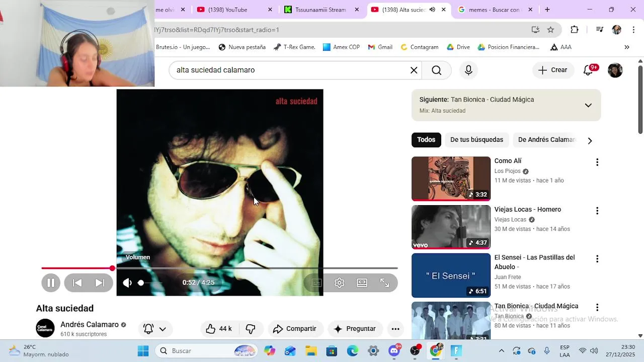Click the Compartir button
644x362 pixels.
(295, 329)
